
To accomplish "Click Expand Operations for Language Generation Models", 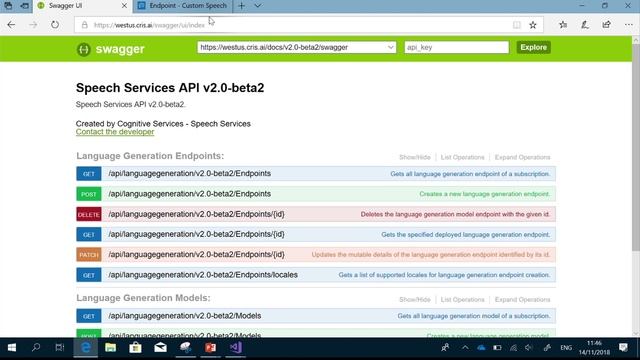I will click(522, 300).
